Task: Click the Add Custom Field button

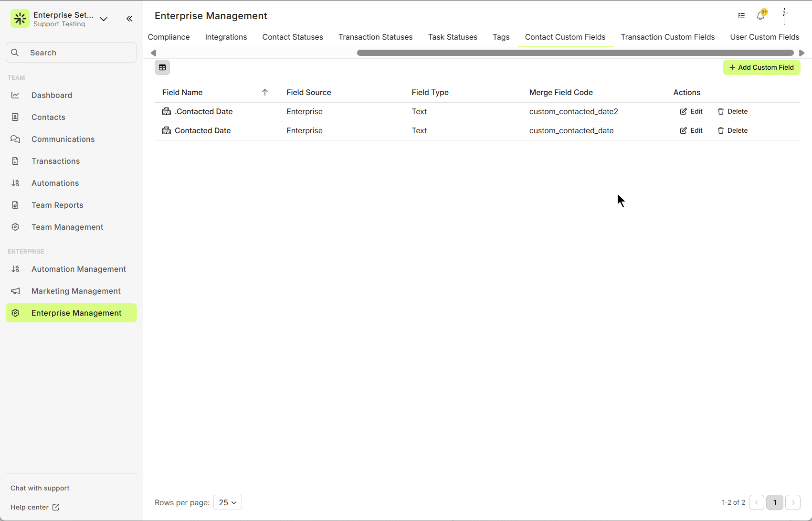Action: [x=761, y=67]
